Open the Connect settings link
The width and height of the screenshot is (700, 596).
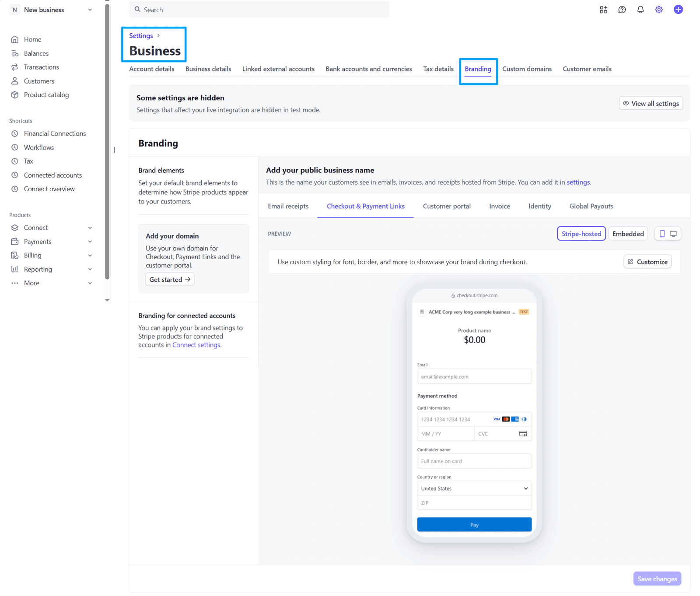tap(196, 345)
